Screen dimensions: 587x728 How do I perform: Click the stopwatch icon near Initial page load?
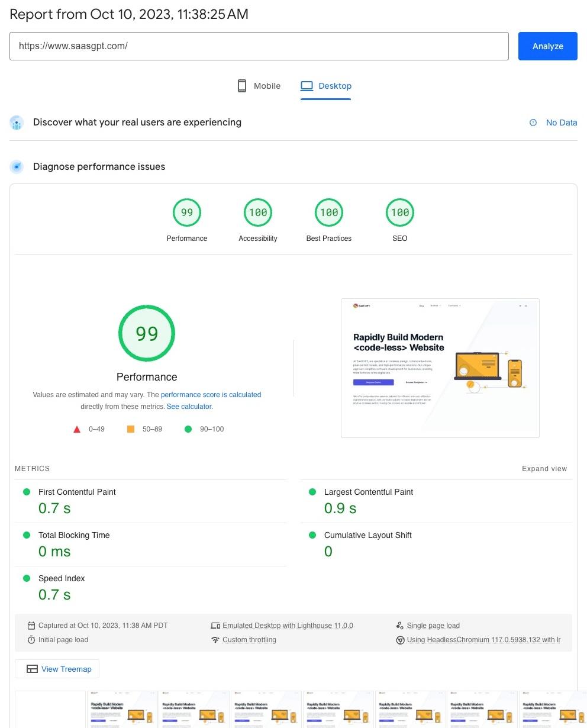coord(31,640)
